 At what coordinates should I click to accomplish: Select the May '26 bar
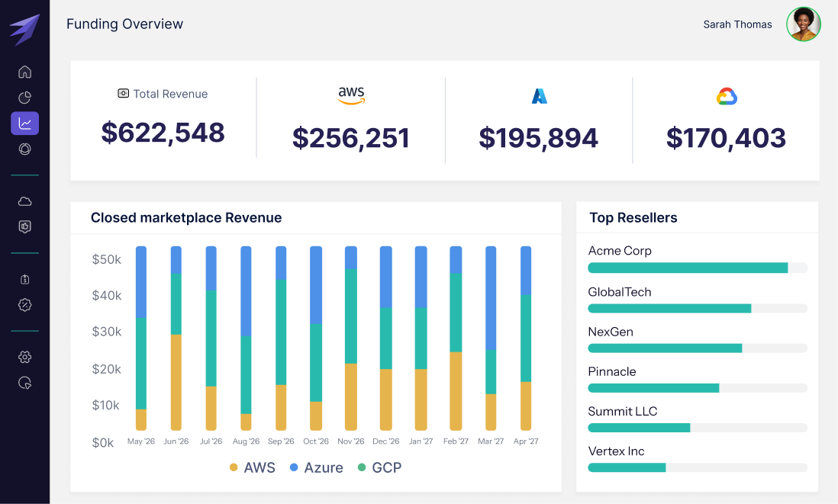click(141, 338)
